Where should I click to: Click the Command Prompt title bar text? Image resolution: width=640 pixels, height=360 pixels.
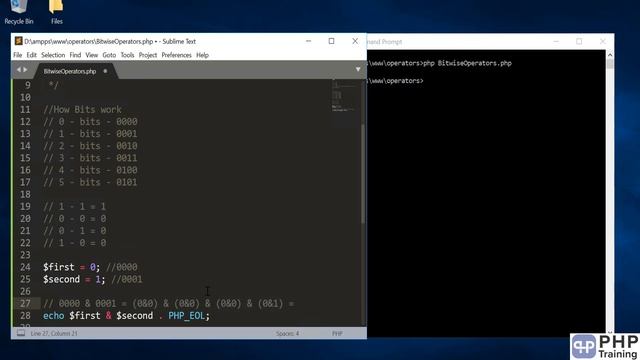[384, 42]
